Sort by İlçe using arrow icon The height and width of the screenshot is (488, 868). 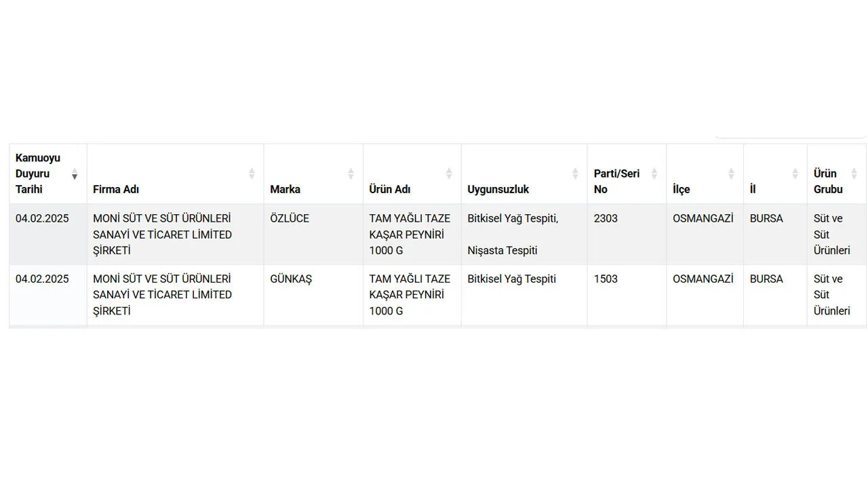[731, 174]
